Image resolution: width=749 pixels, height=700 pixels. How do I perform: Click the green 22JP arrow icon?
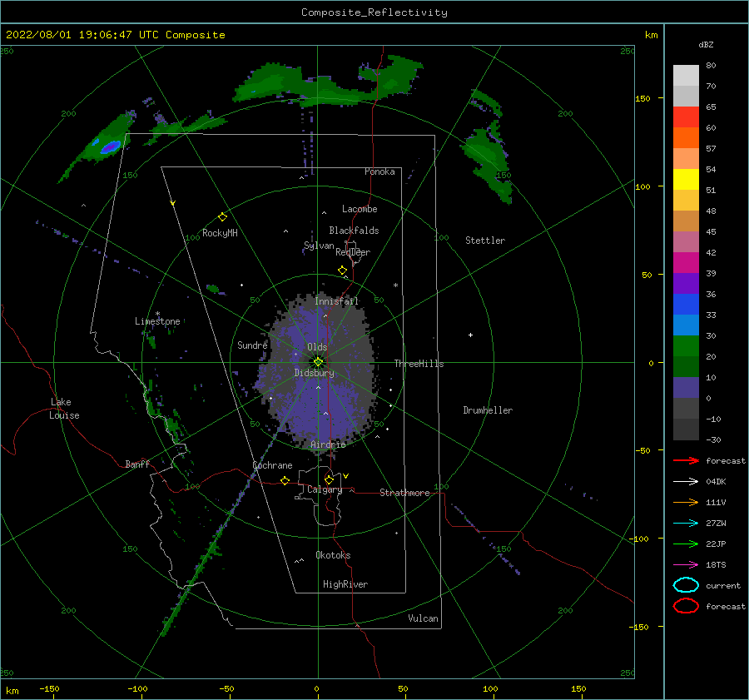pos(686,544)
